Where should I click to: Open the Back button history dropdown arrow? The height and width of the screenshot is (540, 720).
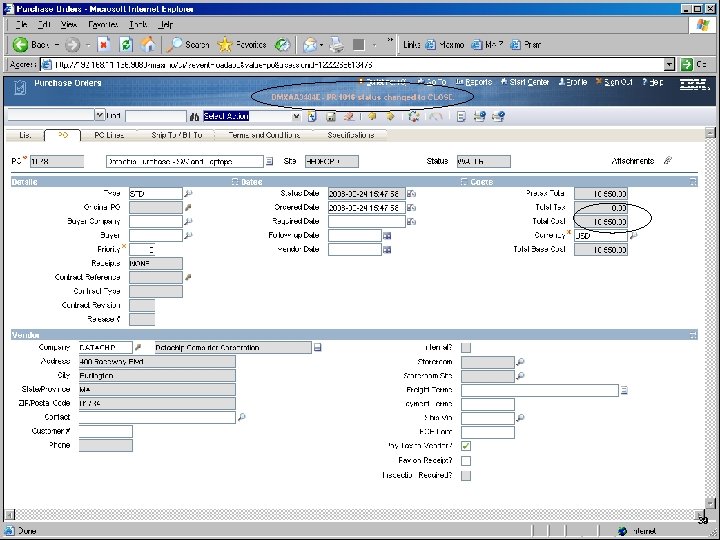click(x=56, y=45)
